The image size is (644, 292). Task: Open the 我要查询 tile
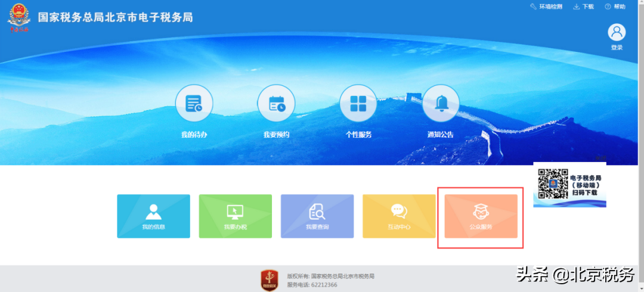[317, 216]
